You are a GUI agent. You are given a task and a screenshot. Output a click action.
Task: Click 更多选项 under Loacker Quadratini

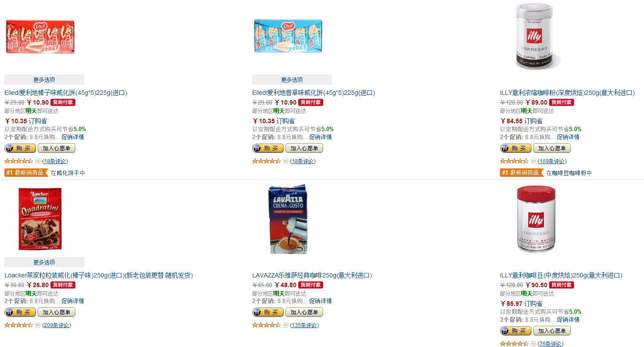pyautogui.click(x=44, y=262)
